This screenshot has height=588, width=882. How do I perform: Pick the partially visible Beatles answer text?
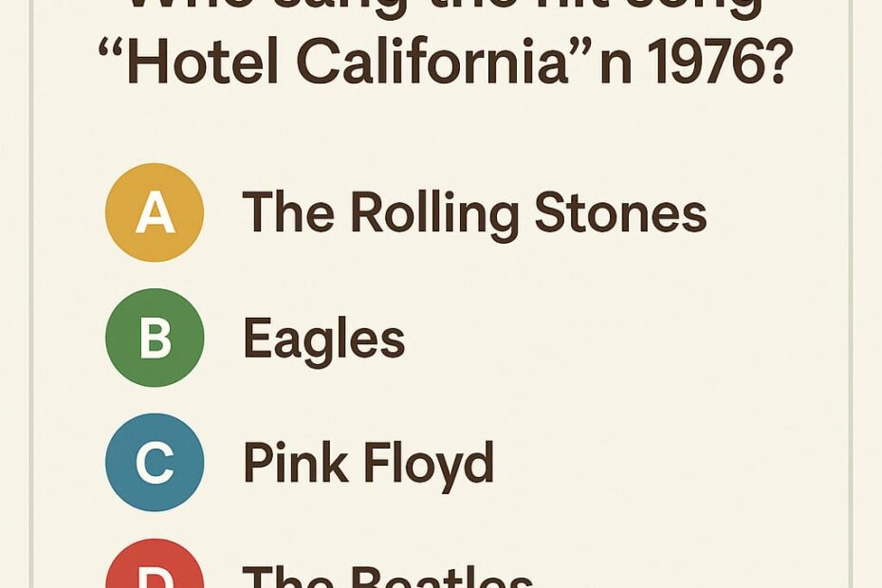[x=387, y=577]
